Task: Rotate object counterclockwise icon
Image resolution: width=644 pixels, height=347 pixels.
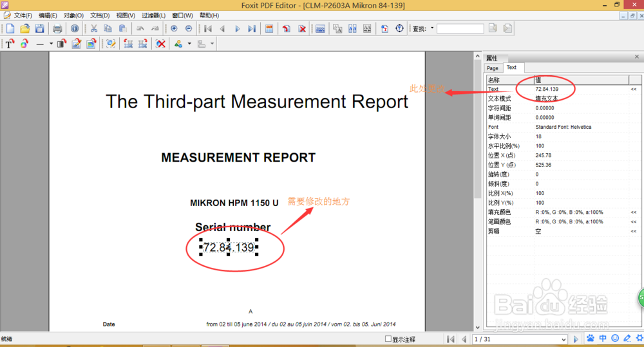Action: (x=128, y=44)
